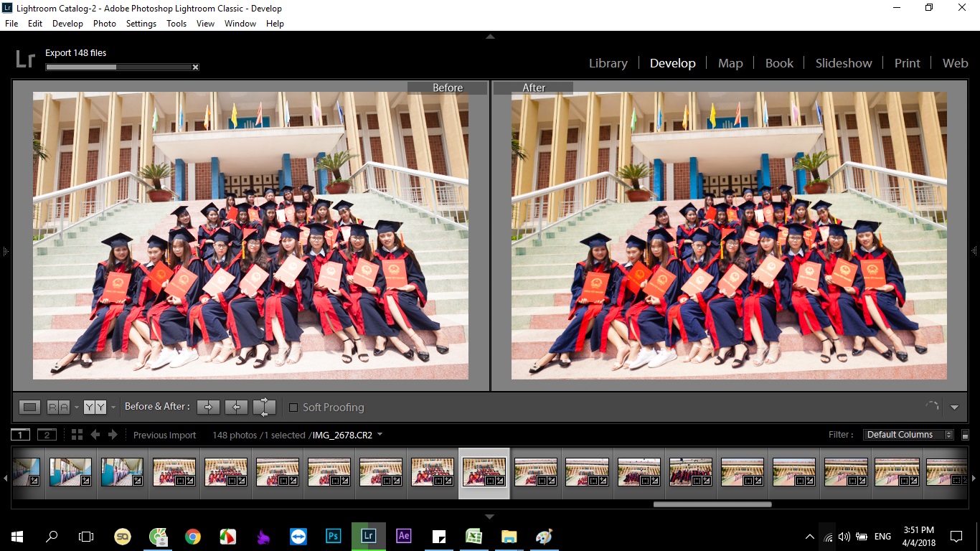Switch to Print module
The height and width of the screenshot is (551, 980).
pyautogui.click(x=907, y=63)
